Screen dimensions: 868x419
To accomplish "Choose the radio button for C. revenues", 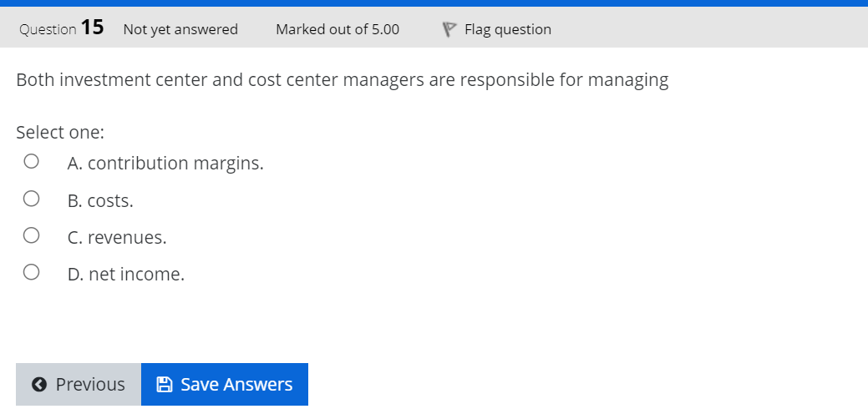I will pos(31,235).
